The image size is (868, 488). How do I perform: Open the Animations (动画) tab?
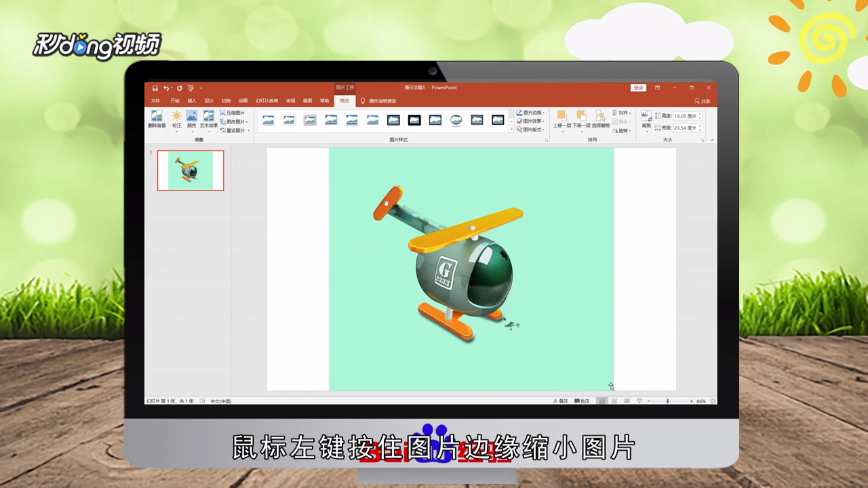[243, 101]
